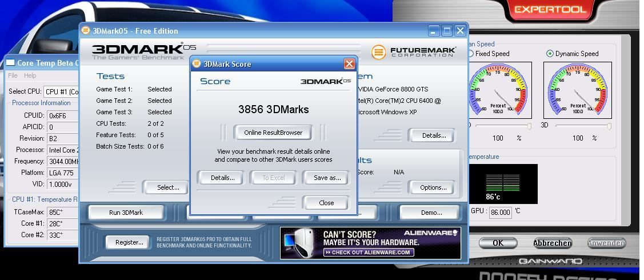
Task: Click Save as in the Score dialog
Action: coord(327,178)
